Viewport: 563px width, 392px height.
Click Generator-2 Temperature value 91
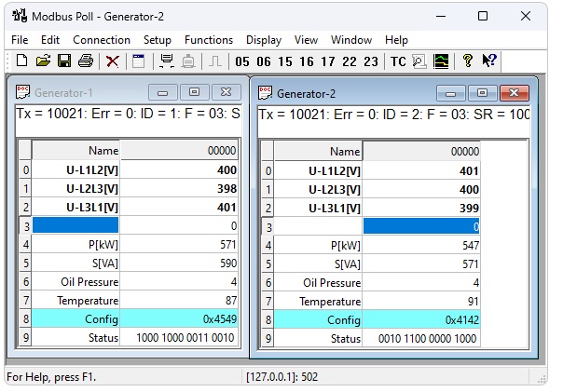[x=421, y=302]
